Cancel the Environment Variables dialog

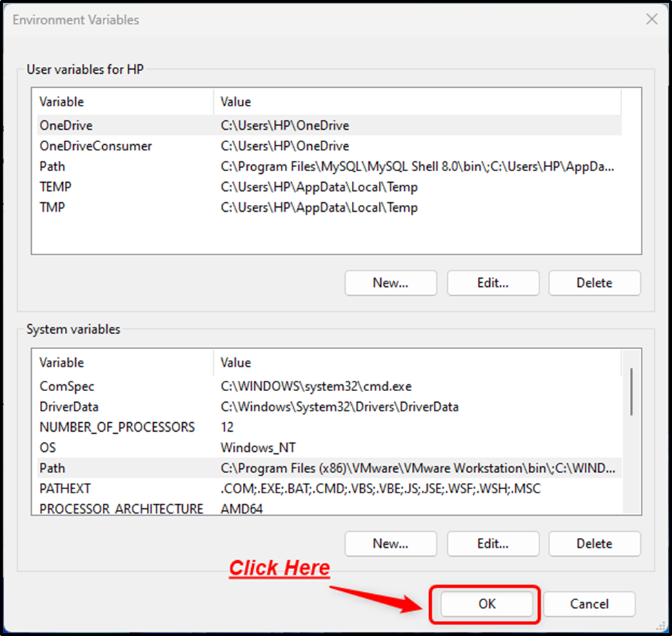(x=589, y=604)
